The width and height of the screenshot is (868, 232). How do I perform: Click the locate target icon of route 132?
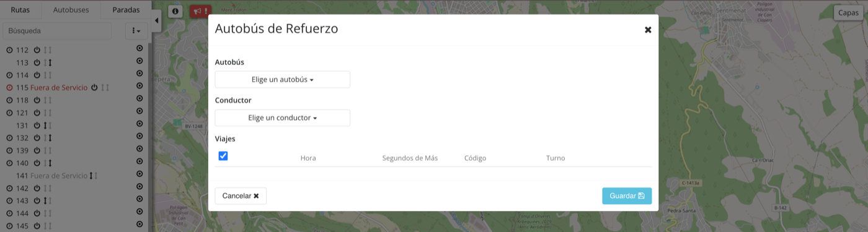click(x=139, y=135)
